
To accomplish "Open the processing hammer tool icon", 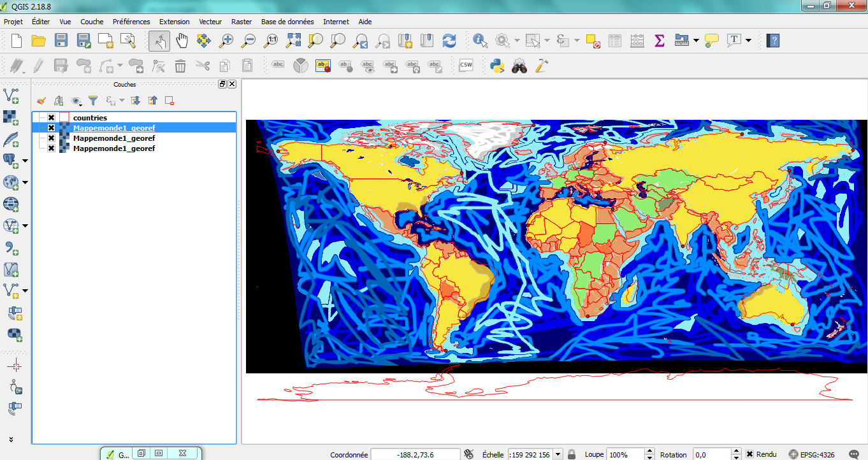I will point(541,65).
